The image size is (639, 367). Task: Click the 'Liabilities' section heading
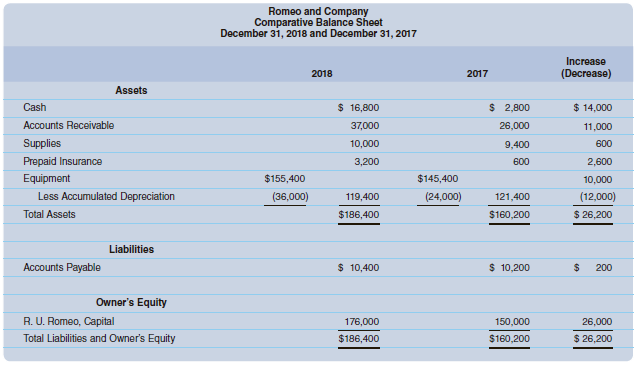[x=131, y=250]
